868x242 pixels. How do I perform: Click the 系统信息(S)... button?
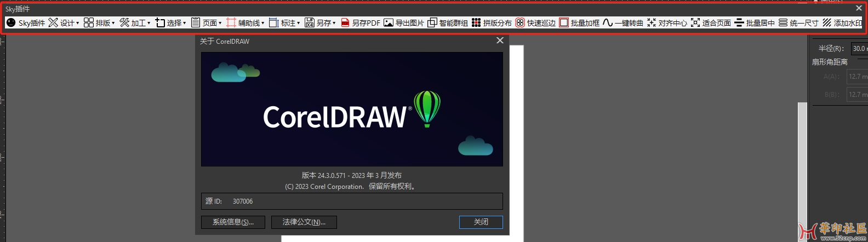(x=233, y=222)
